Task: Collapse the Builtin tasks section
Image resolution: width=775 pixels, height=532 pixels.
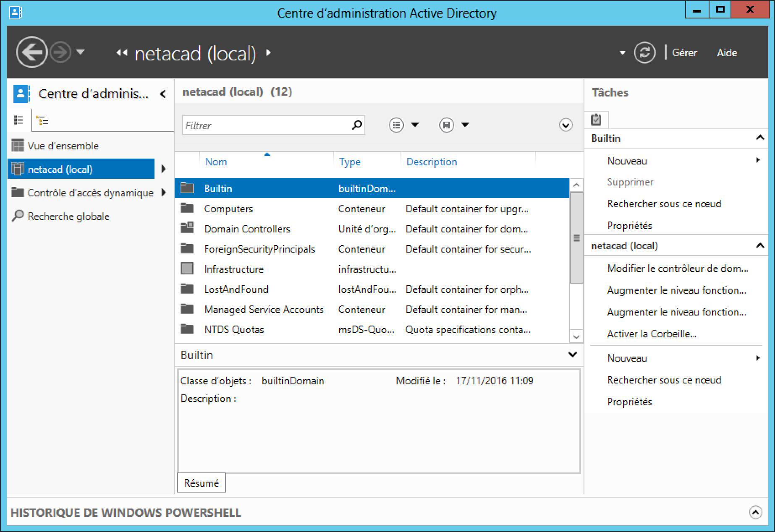Action: click(759, 138)
